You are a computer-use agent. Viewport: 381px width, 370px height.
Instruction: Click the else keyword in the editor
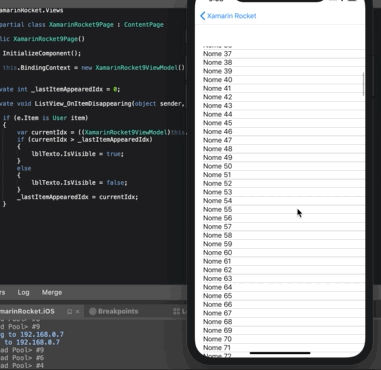[x=24, y=168]
